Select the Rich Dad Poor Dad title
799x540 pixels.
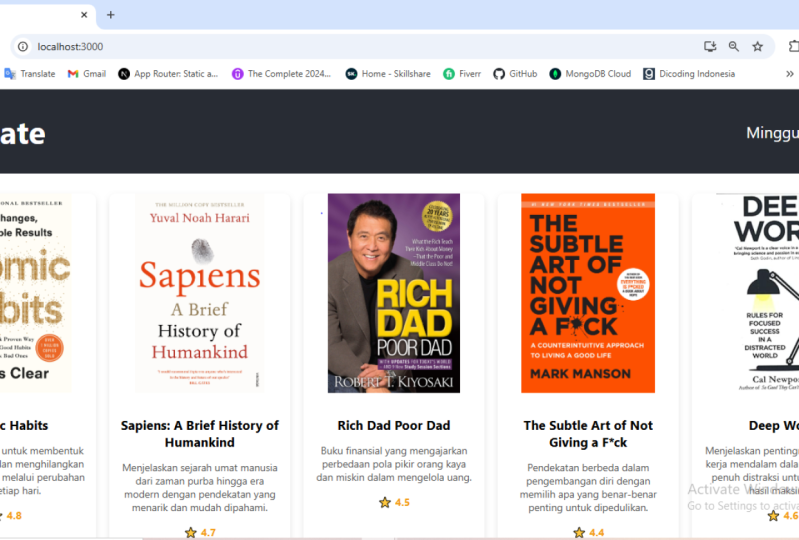tap(394, 425)
